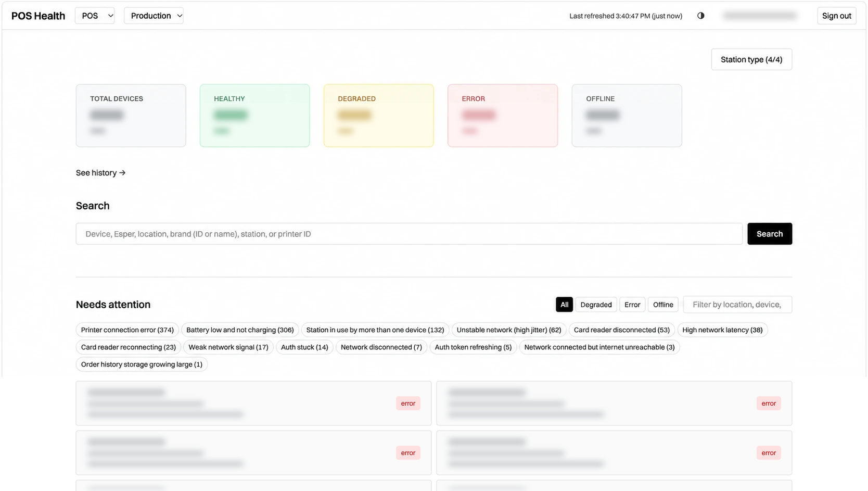The image size is (868, 491).
Task: Select Network disconnected (7) chip
Action: (381, 347)
